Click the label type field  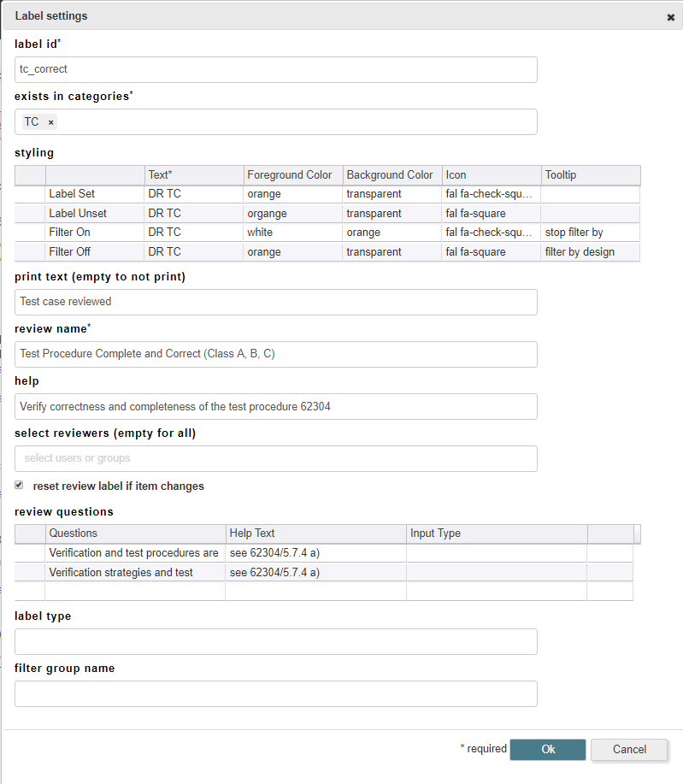[276, 641]
